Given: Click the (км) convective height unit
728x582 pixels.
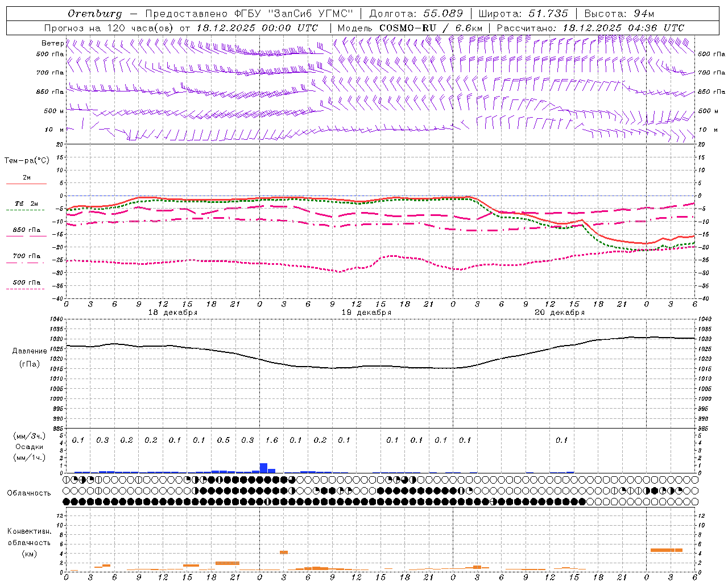Looking at the screenshot, I should pos(29,554).
